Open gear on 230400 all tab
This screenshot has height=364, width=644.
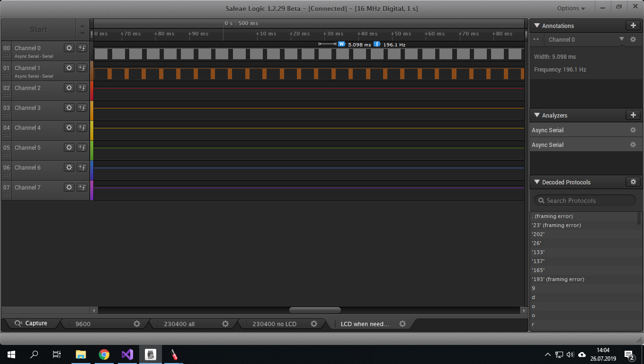[x=225, y=324]
